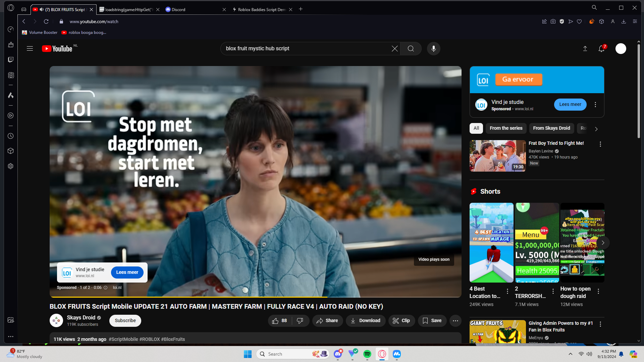The image size is (644, 362).
Task: Open the ad info icon beside 0:06
Action: point(105,288)
